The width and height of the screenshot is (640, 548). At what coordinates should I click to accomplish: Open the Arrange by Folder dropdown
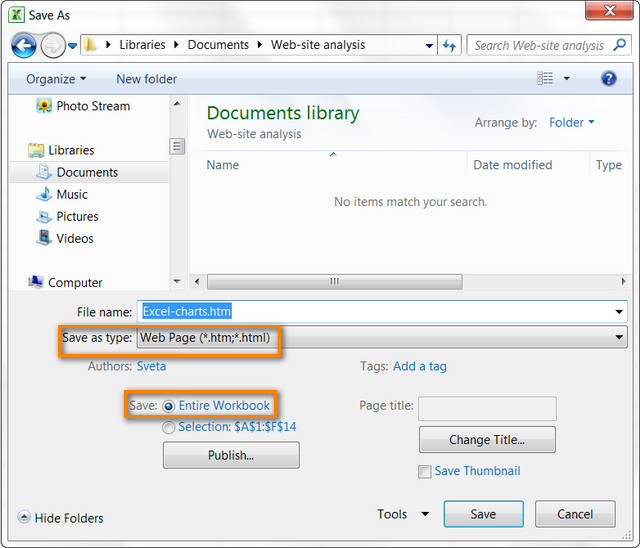click(x=571, y=122)
